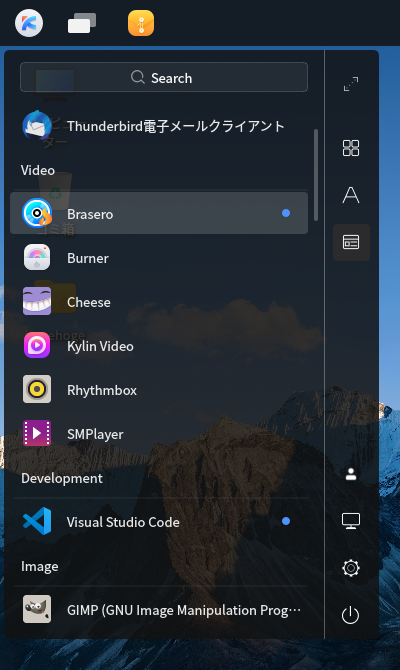Open the GIMP icon

[37, 609]
